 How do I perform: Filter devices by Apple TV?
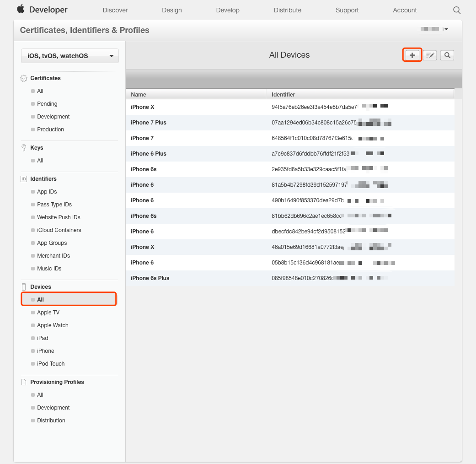pyautogui.click(x=48, y=313)
